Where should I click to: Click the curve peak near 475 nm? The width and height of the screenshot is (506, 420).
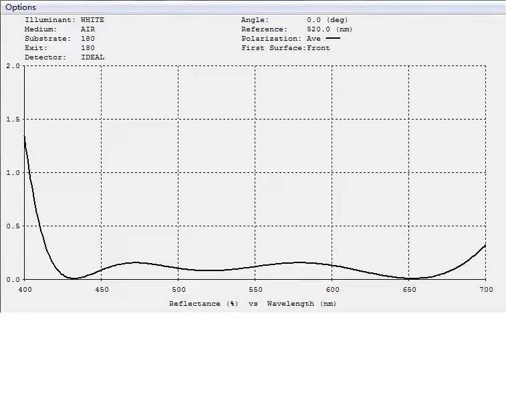136,262
